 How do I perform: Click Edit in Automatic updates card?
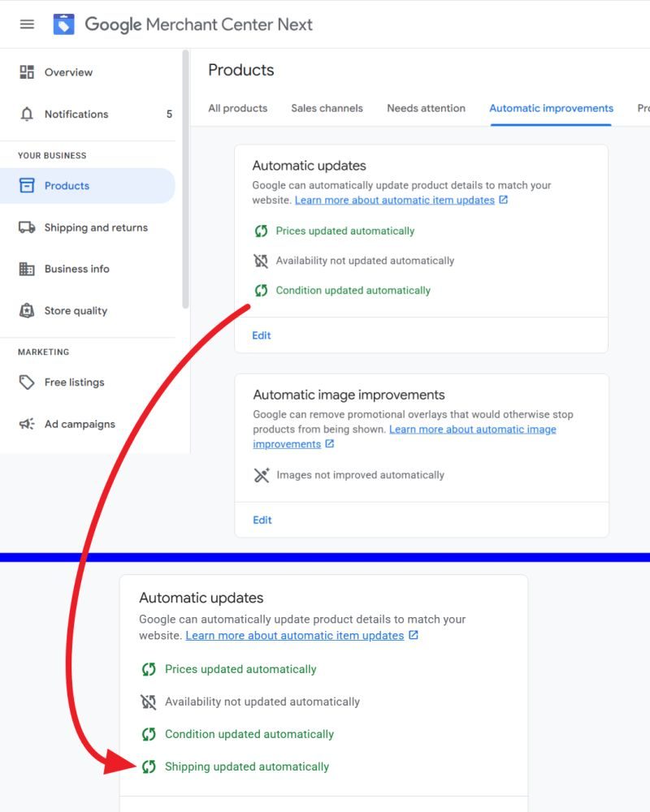pos(262,335)
